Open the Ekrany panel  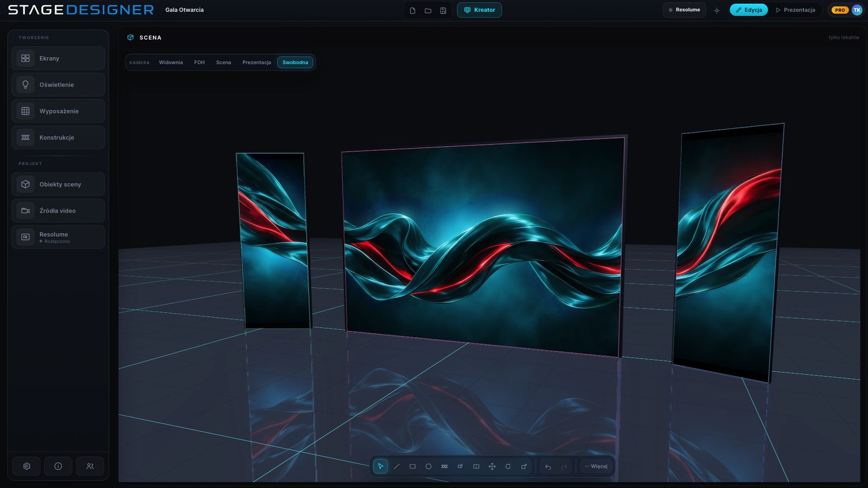point(58,58)
